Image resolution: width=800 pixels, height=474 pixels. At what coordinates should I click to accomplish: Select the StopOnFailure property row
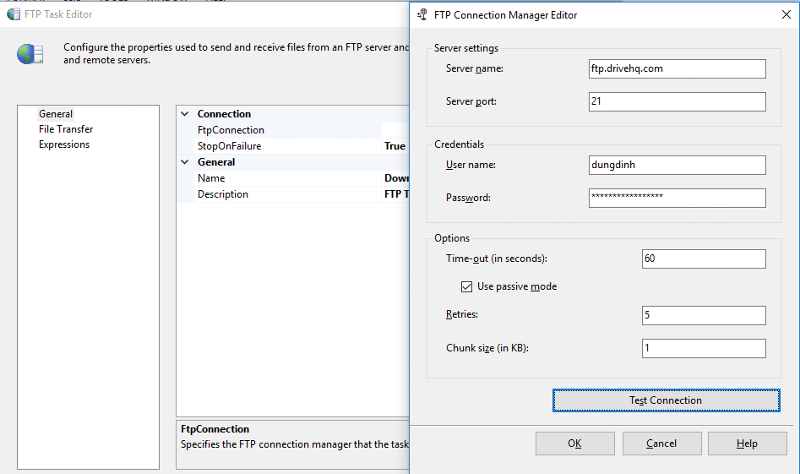(x=293, y=146)
